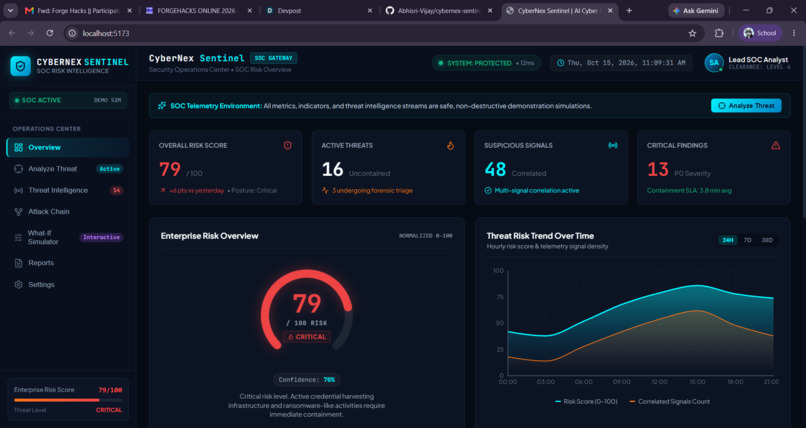Click the Critical Findings warning triangle icon
The image size is (806, 428).
[x=776, y=145]
